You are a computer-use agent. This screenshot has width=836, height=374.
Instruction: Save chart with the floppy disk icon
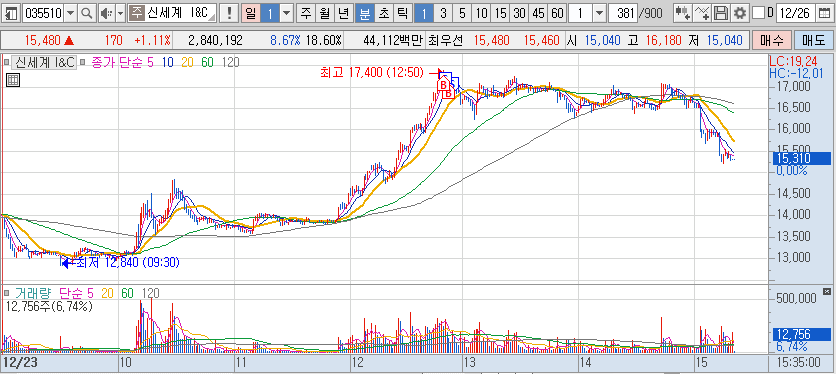click(721, 13)
